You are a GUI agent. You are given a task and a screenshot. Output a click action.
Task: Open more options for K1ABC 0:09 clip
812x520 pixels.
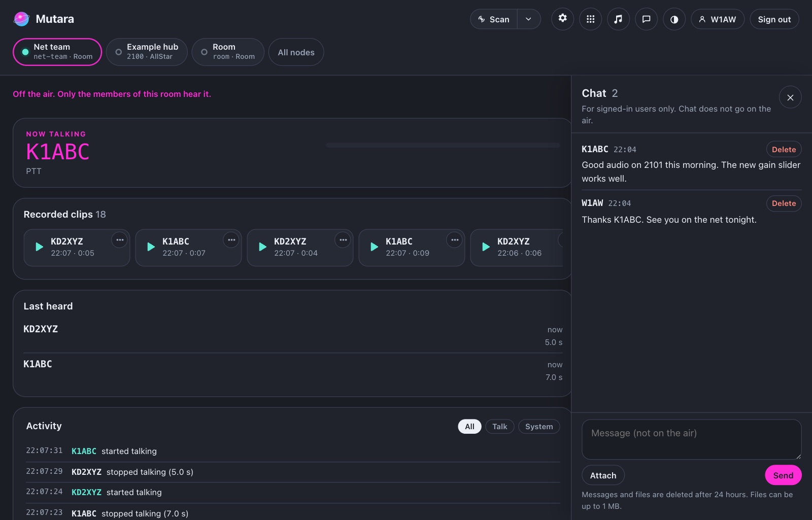pyautogui.click(x=455, y=240)
